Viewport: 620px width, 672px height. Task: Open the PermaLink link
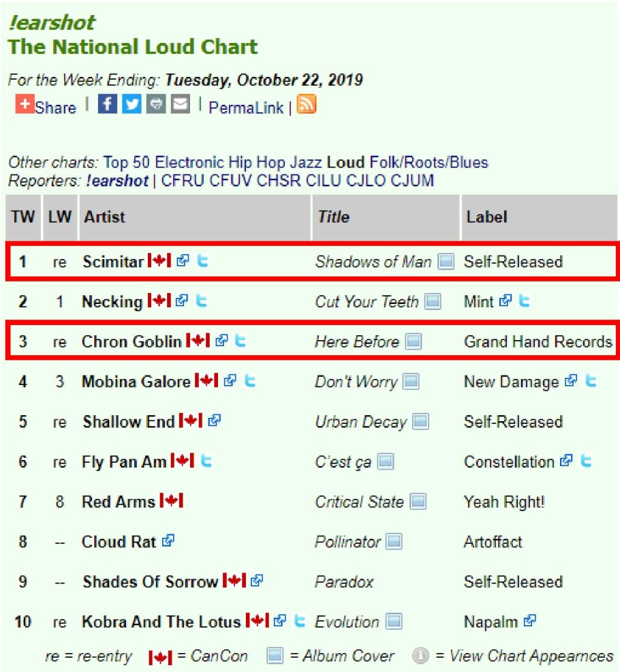tap(246, 108)
